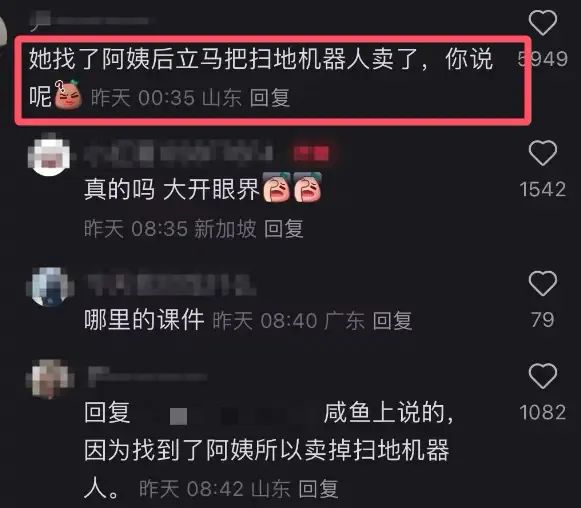Open avatar of 哪里的课件 commenter
This screenshot has width=581, height=508.
pyautogui.click(x=50, y=286)
